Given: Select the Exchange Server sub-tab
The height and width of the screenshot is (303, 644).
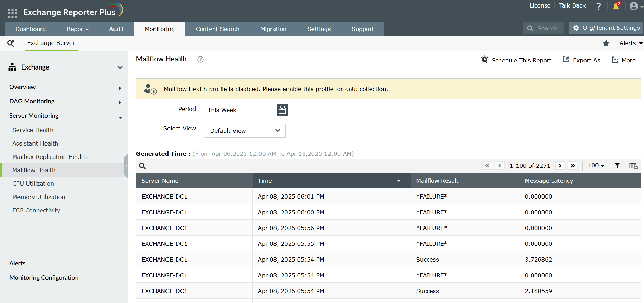Looking at the screenshot, I should [x=51, y=43].
